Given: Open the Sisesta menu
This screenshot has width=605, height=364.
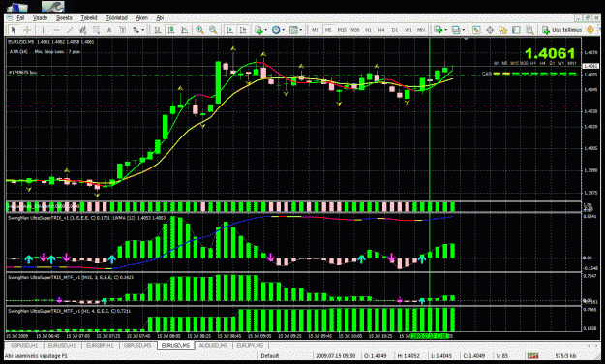Looking at the screenshot, I should click(x=64, y=18).
